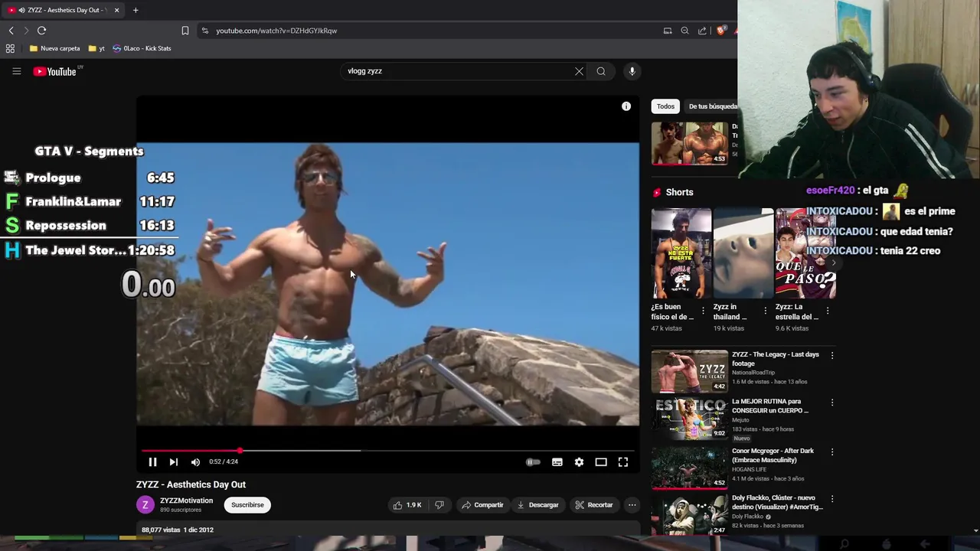Open the 'yt' bookmarks folder
The image size is (980, 551).
tap(96, 48)
